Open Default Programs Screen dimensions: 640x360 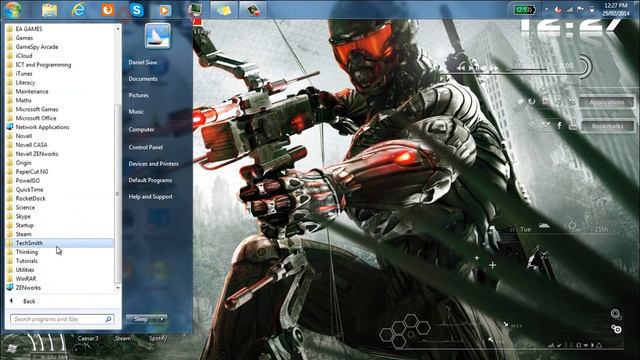click(x=150, y=180)
